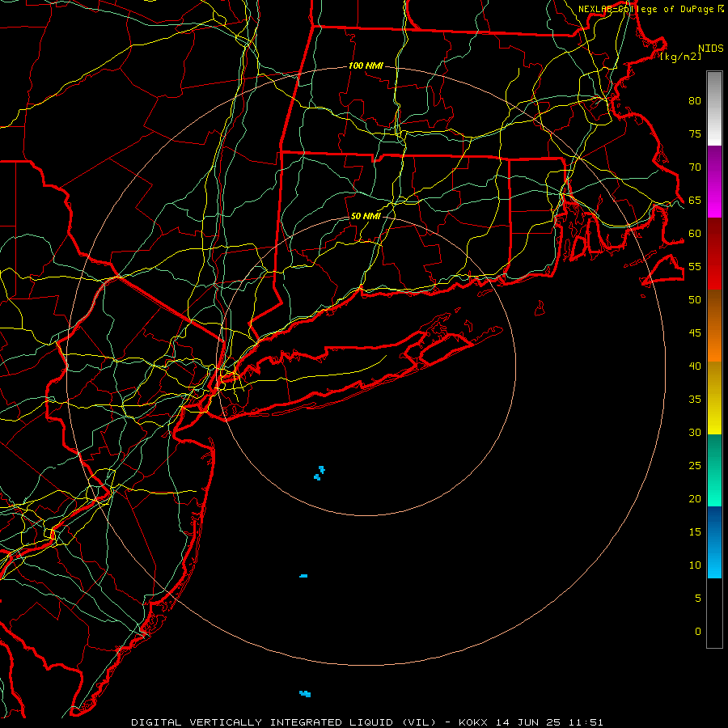Click the 100 NMI range ring label
728x728 pixels.
[x=366, y=66]
